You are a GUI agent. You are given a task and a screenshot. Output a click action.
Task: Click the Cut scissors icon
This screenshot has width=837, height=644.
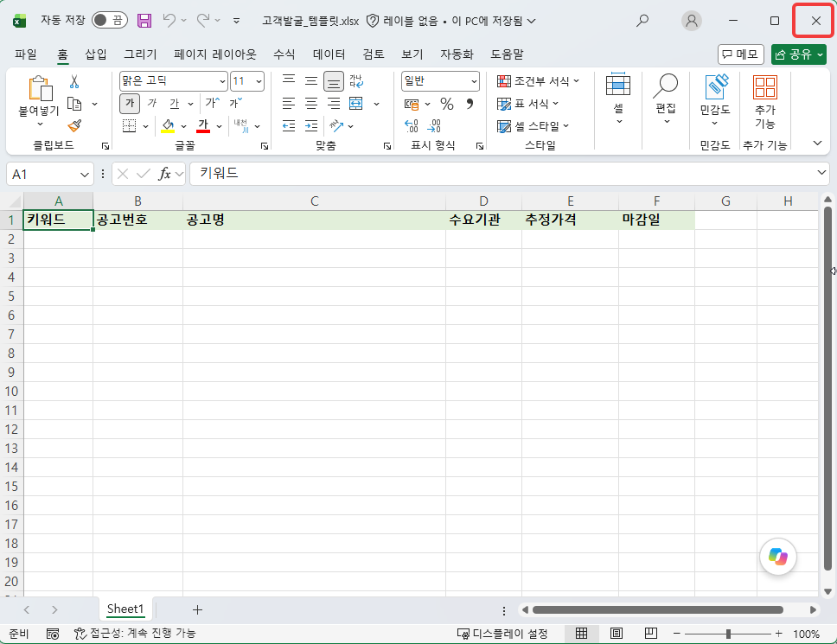[x=74, y=81]
